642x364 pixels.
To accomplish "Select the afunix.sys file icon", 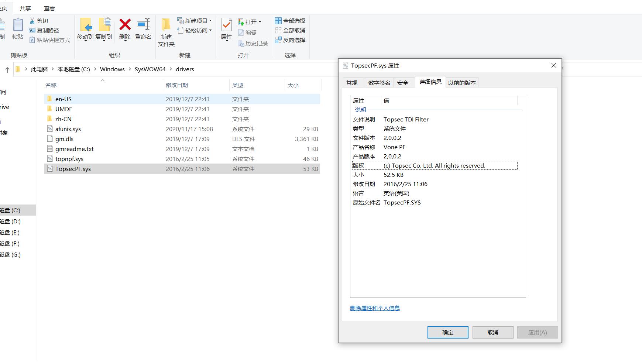I will [50, 129].
